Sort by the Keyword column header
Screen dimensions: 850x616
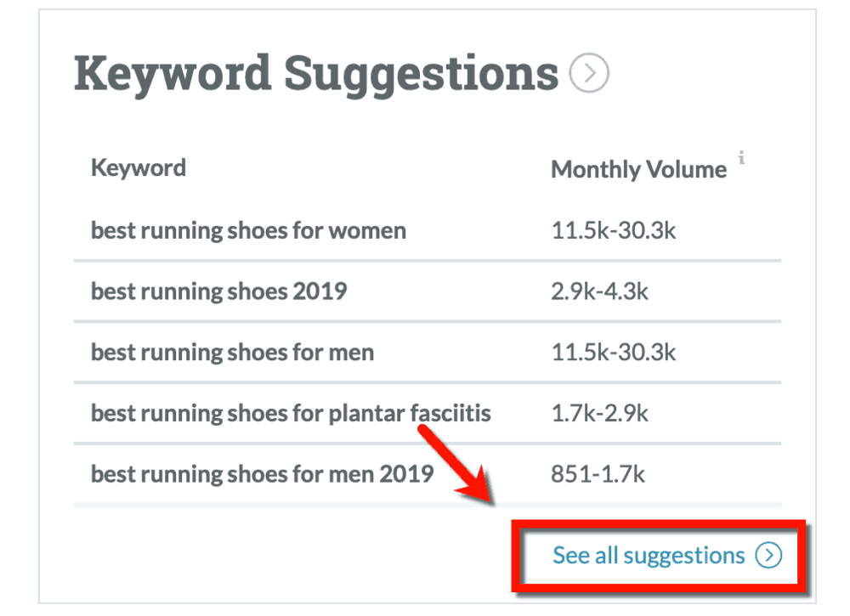point(139,167)
